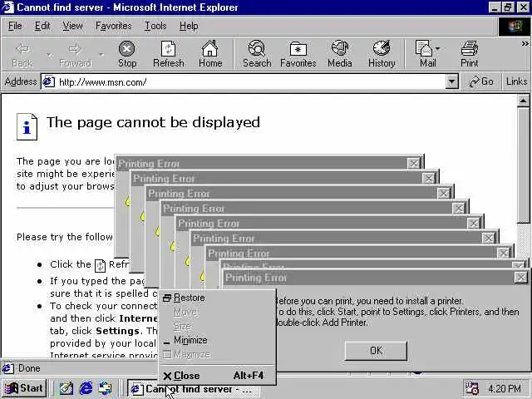Click the Forward arrow button

(75, 54)
